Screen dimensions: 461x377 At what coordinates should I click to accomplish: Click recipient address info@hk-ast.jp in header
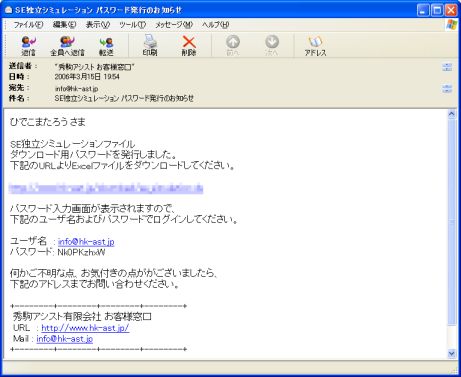[x=76, y=89]
